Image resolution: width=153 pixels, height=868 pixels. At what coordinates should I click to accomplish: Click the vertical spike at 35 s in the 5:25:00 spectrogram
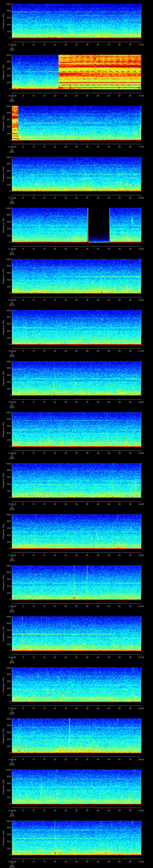87,582
